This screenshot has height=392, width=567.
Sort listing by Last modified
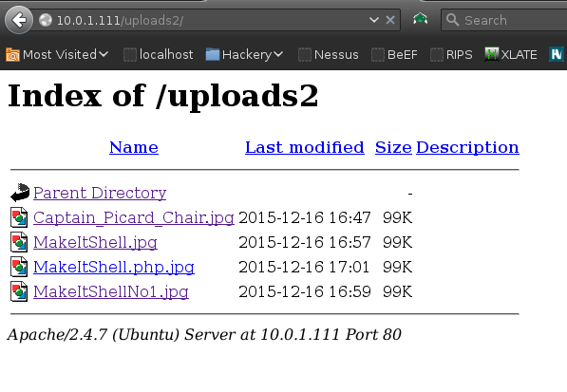[x=305, y=147]
